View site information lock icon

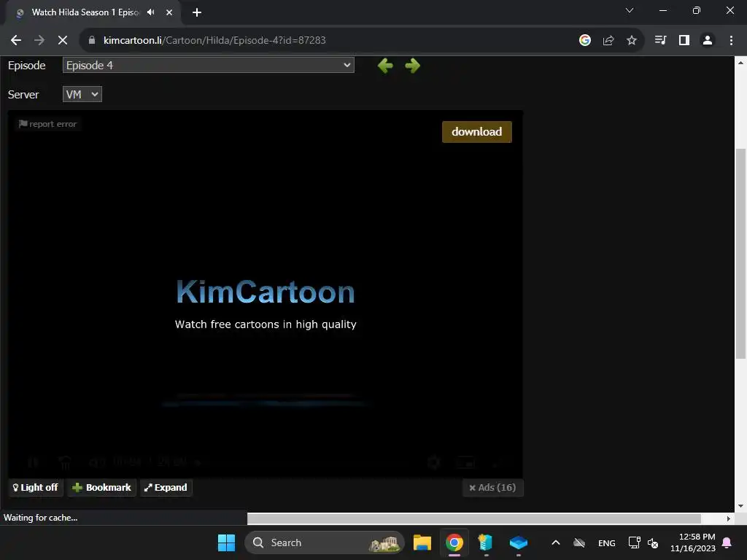pos(92,41)
